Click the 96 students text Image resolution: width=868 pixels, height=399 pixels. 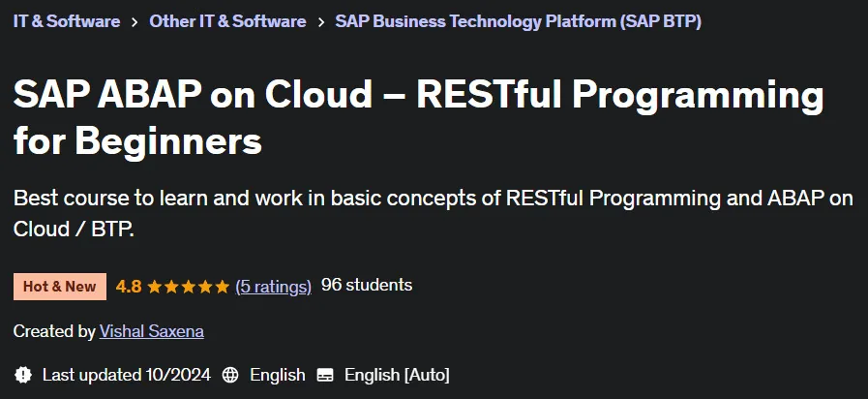367,285
